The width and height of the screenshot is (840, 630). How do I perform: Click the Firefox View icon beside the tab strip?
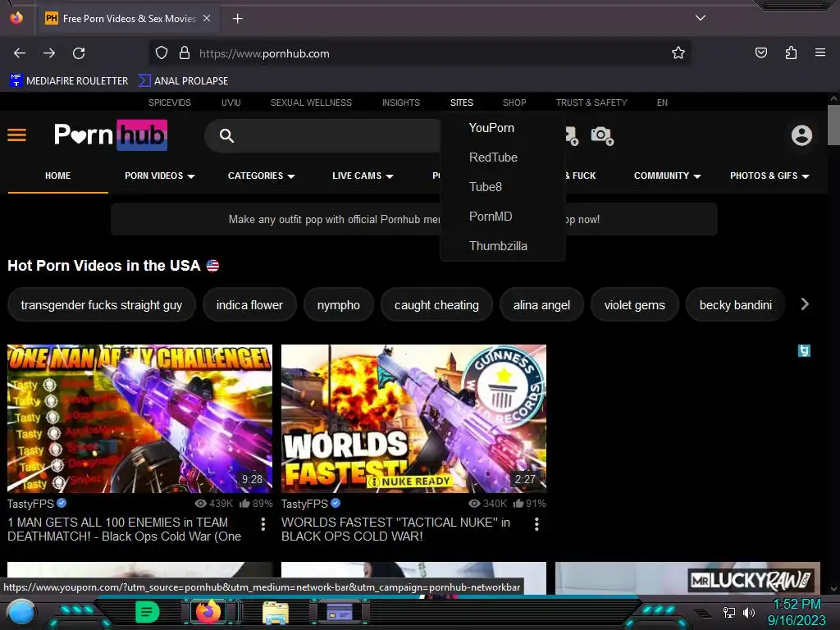[16, 18]
